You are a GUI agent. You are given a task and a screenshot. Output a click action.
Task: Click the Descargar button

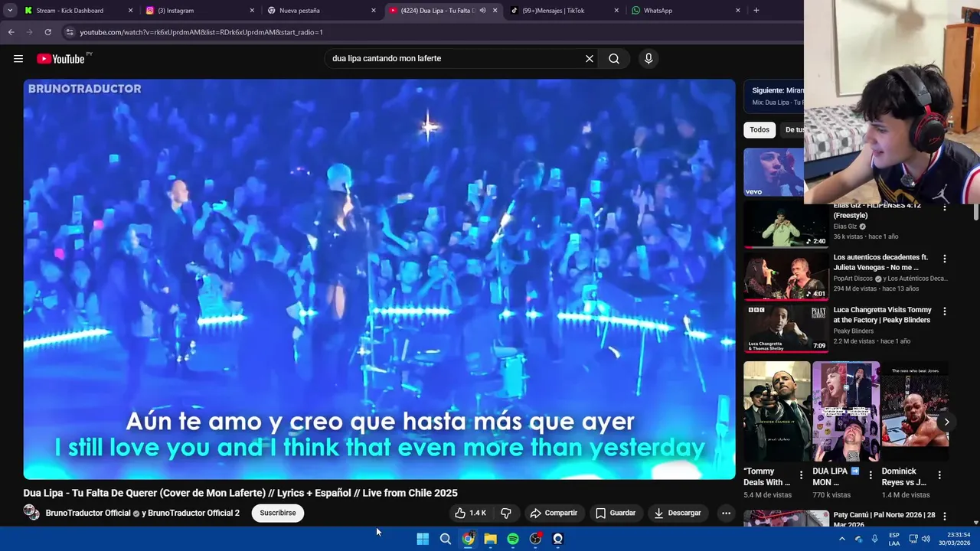coord(678,513)
